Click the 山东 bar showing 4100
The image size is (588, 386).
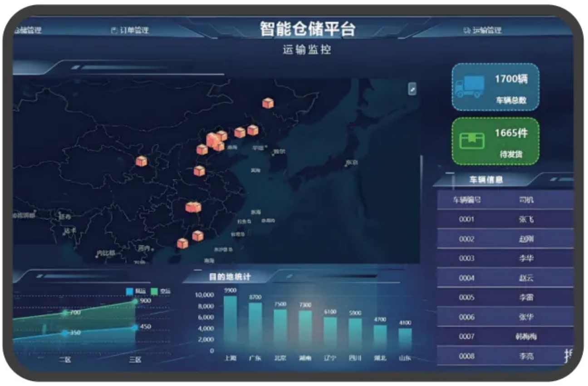(405, 338)
